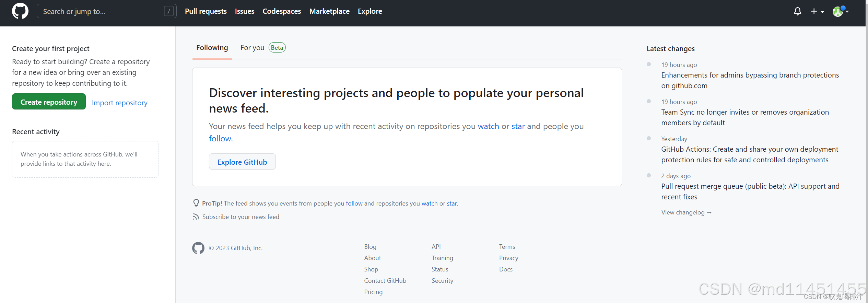The height and width of the screenshot is (303, 868).
Task: Open the Shop footer link
Action: click(371, 269)
